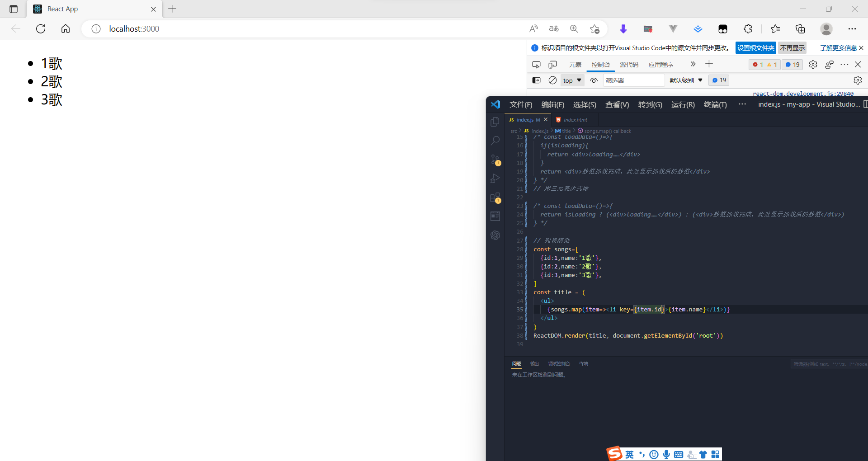Click the 设置根文件夹 button

click(755, 47)
